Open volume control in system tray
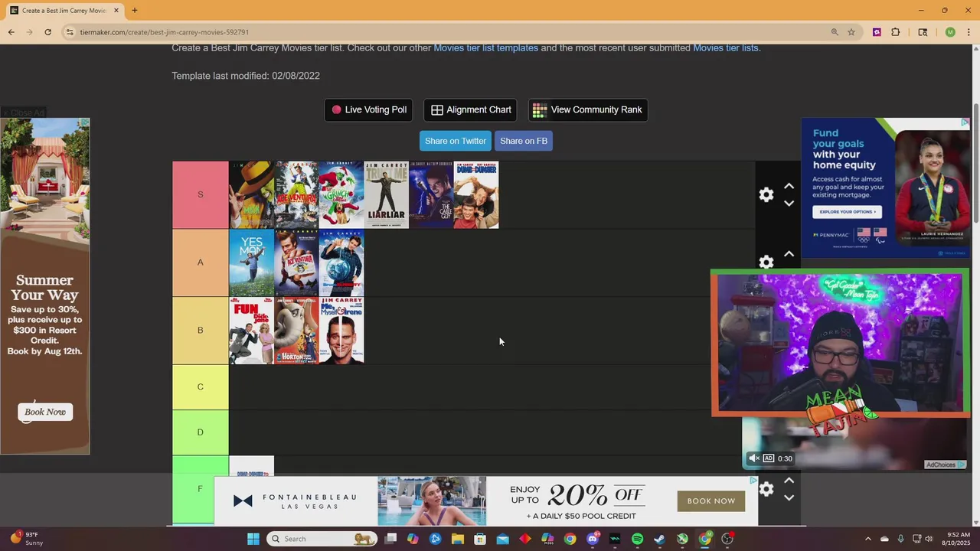 coord(929,539)
